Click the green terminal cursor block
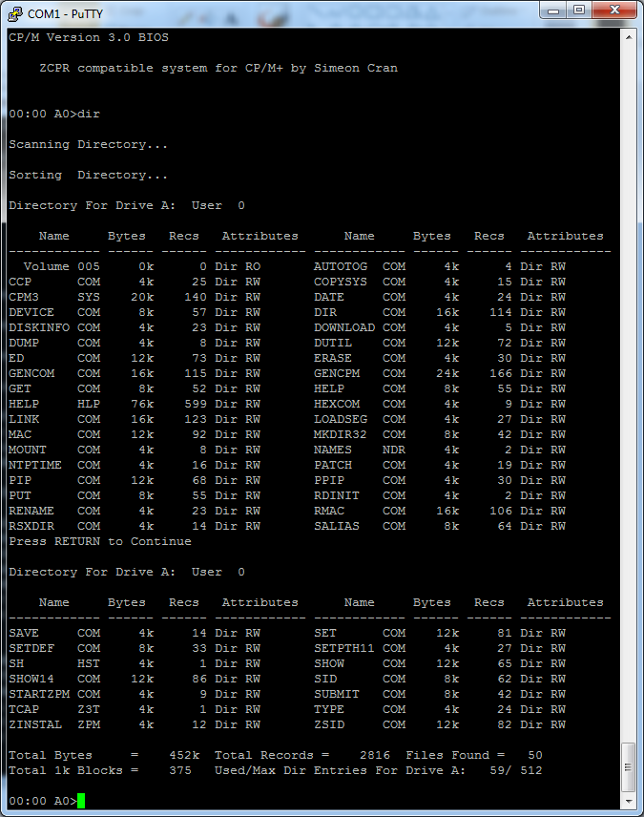This screenshot has width=644, height=817. 81,801
